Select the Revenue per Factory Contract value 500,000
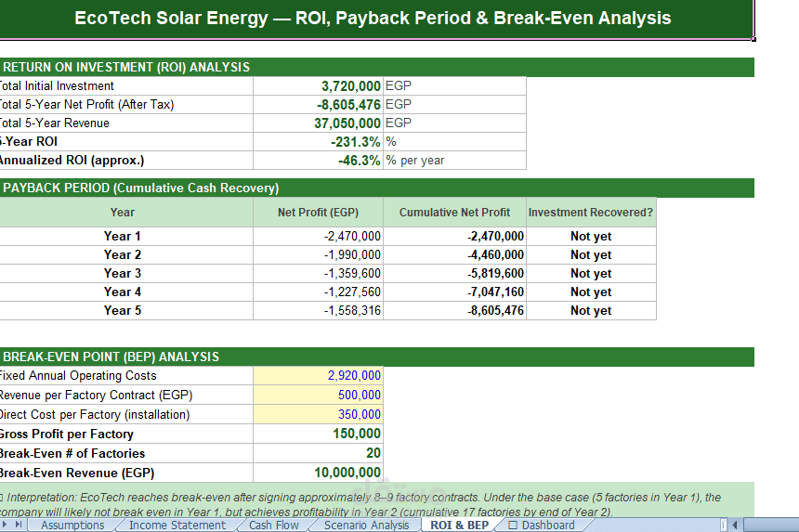Viewport: 799px width, 532px height. coord(318,396)
